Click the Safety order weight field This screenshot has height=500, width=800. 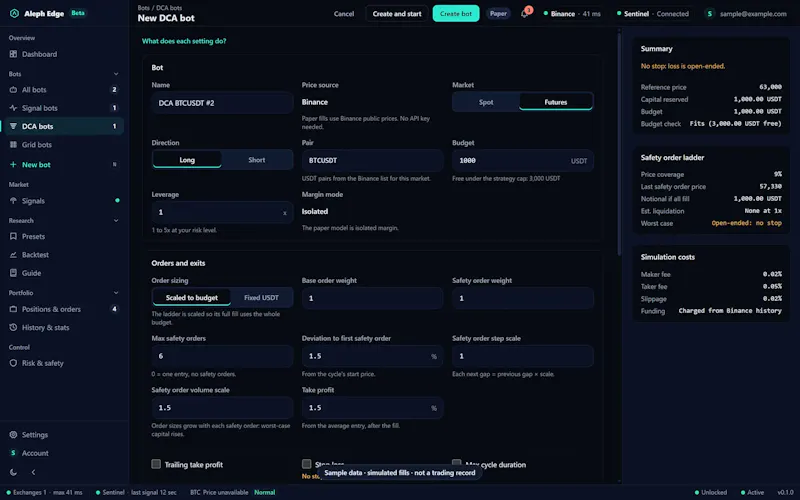tap(522, 298)
